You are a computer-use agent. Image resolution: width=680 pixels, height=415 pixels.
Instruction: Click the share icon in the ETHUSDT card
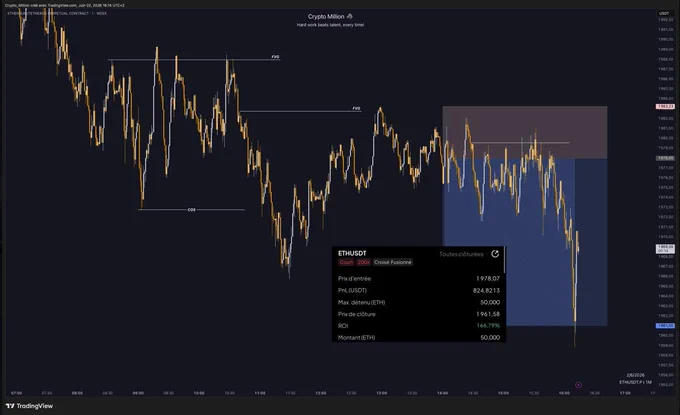pos(495,254)
